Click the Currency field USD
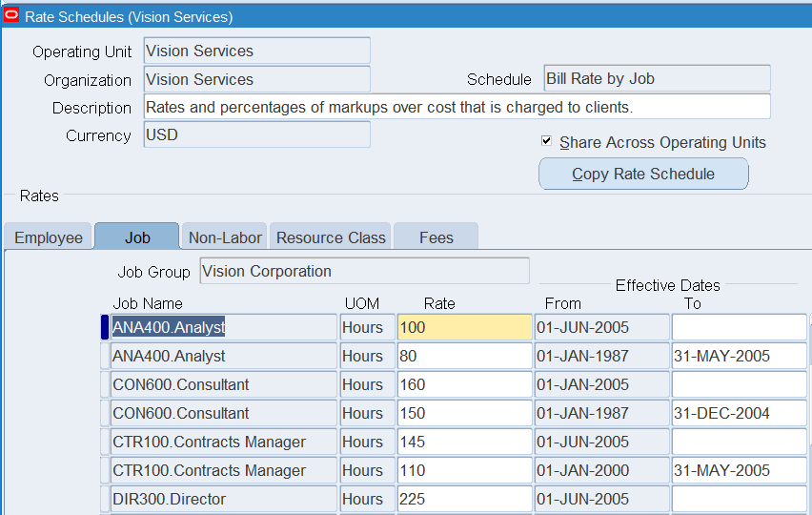The image size is (812, 515). click(x=257, y=134)
